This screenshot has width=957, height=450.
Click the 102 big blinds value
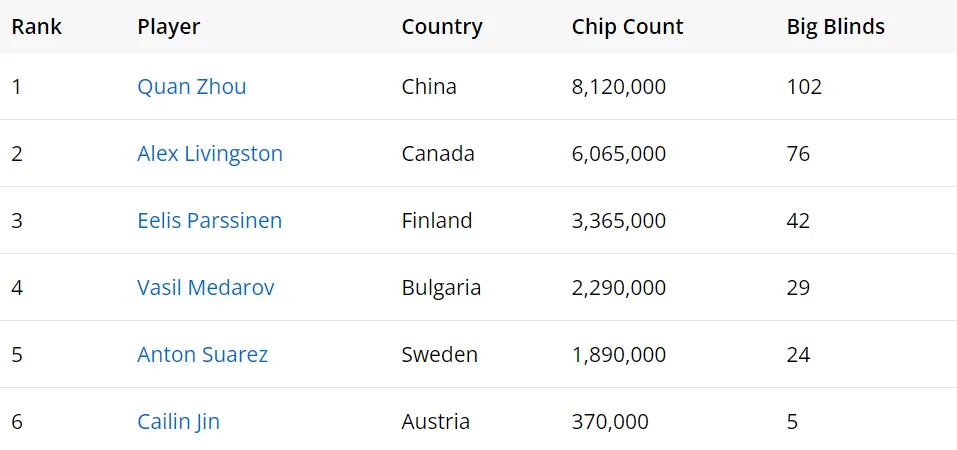[x=804, y=87]
